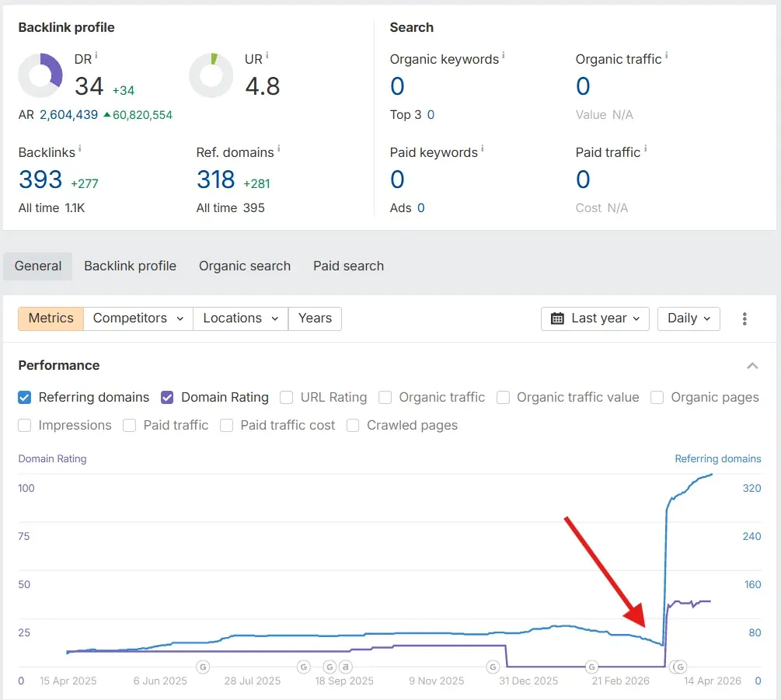Enable the URL Rating checkbox
781x700 pixels.
(287, 398)
